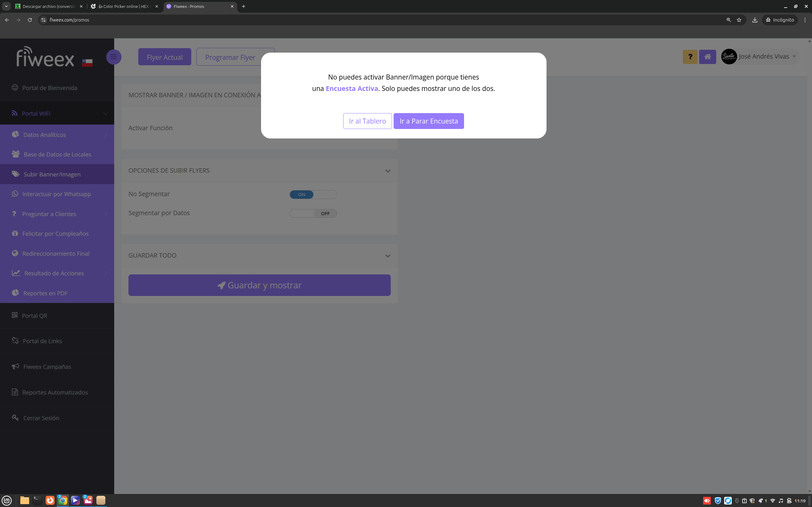
Task: Toggle the Segmentar por Datos switch
Action: (313, 213)
